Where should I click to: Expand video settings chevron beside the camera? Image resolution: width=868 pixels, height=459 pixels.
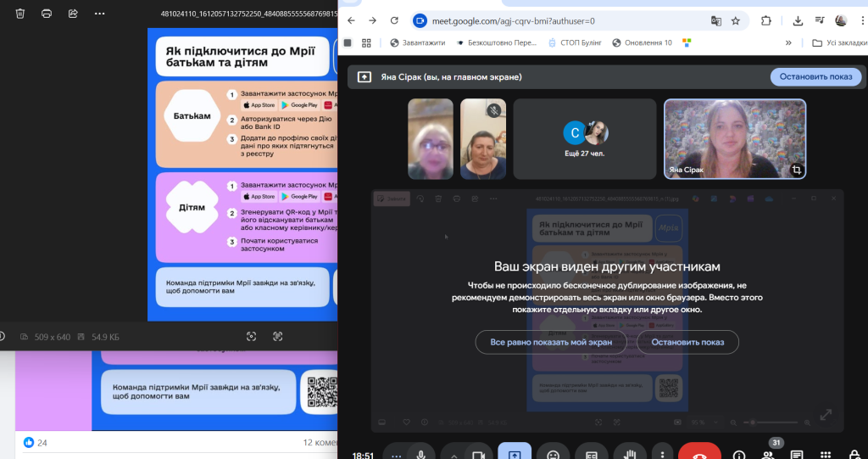[x=453, y=454]
